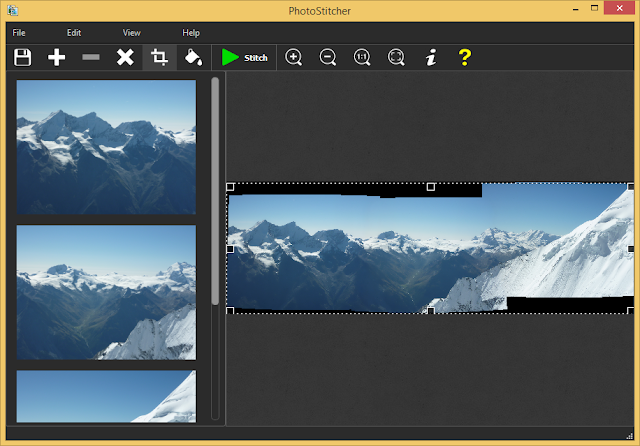
Task: Click the middle-right crop handle
Action: pos(631,249)
